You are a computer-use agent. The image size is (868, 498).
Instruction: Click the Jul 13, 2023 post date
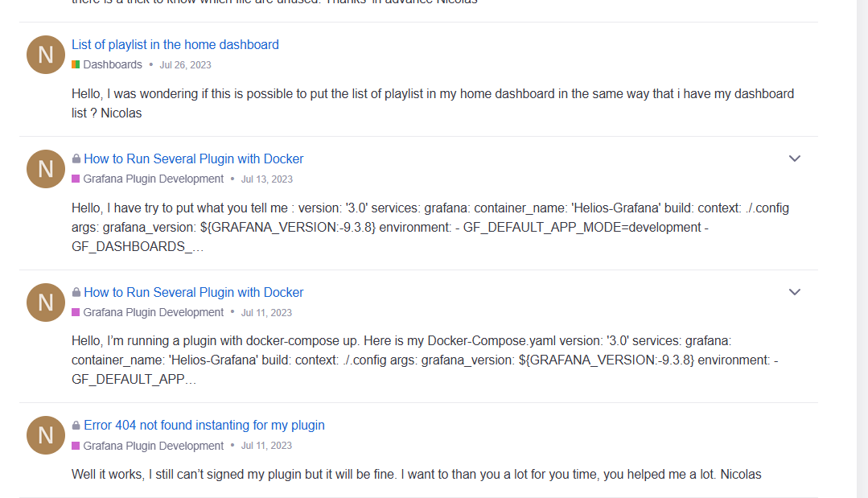266,179
